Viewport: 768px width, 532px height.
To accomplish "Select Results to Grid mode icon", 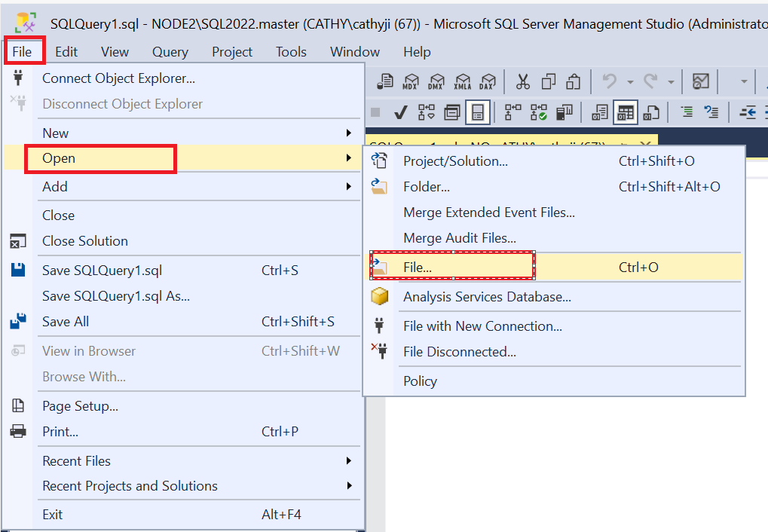I will point(626,112).
